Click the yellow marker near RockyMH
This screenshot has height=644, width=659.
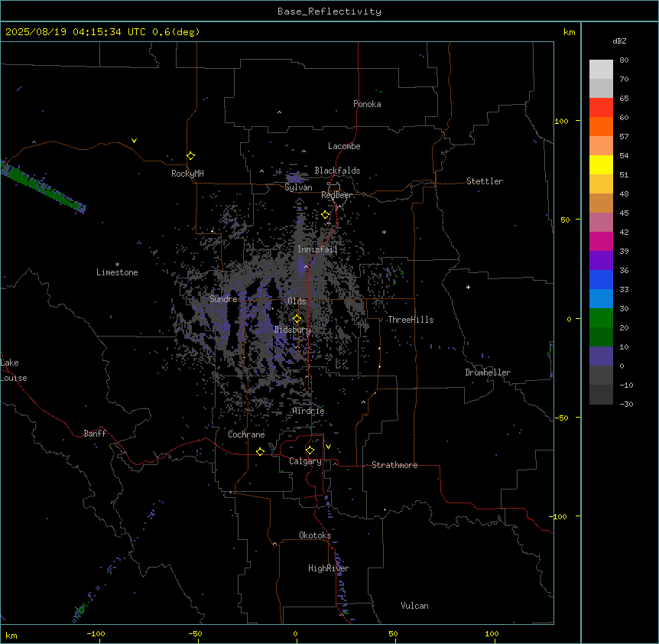(x=190, y=155)
